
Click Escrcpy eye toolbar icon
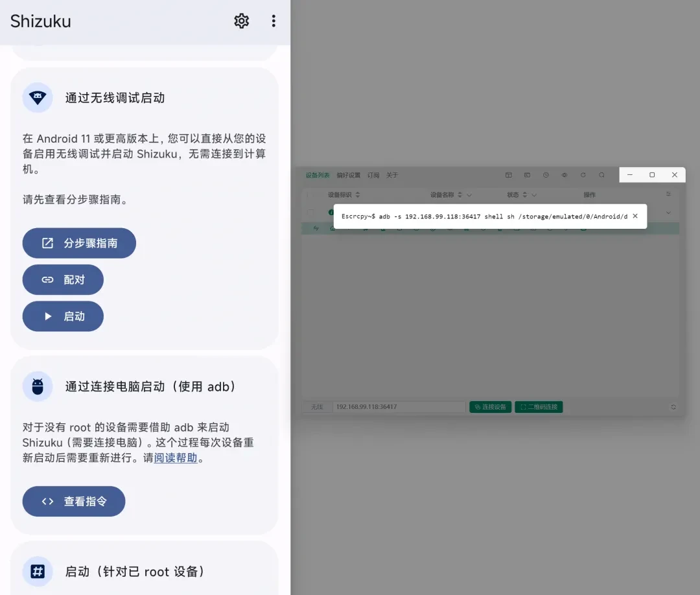[x=565, y=175]
